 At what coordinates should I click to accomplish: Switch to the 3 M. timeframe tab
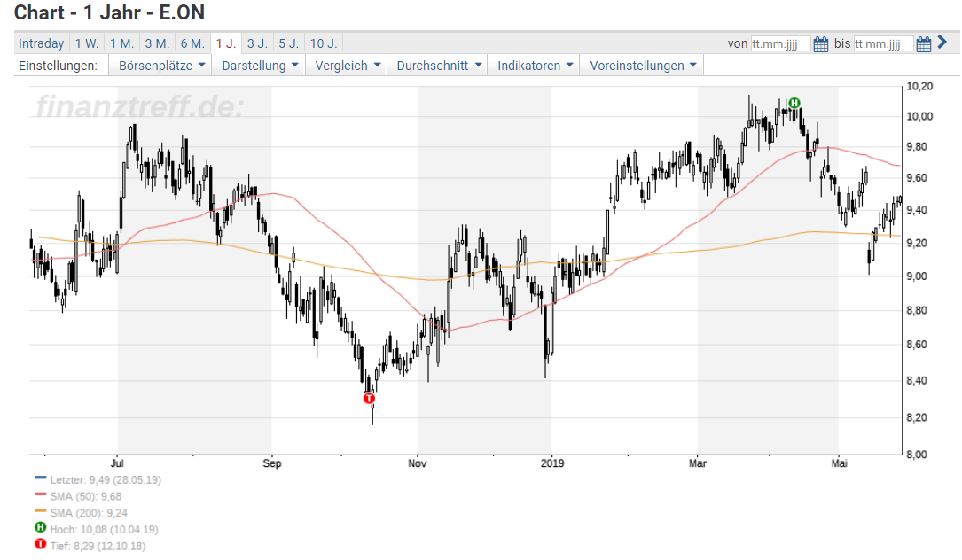(157, 43)
